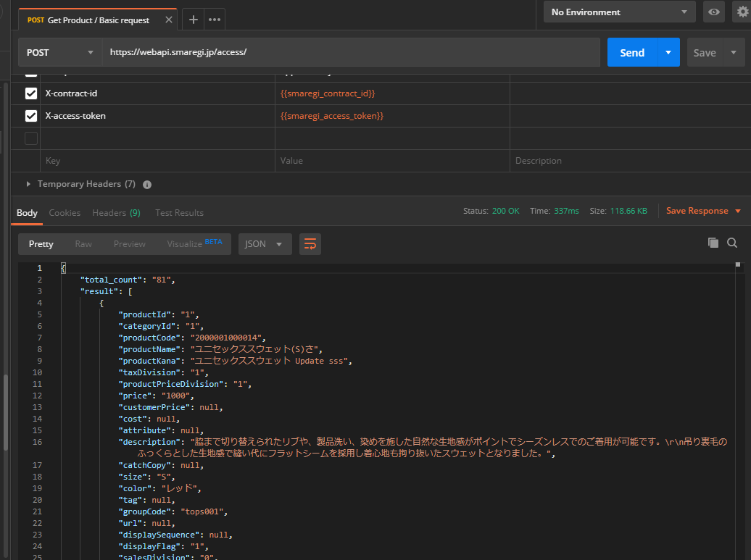Click the 200 OK status text
Image resolution: width=751 pixels, height=560 pixels.
[x=505, y=211]
